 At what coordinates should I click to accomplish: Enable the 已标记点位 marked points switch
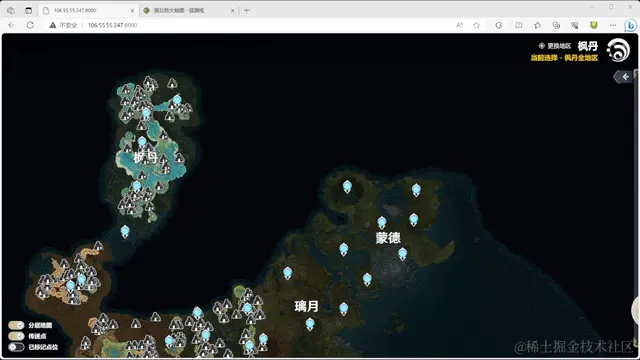(16, 347)
